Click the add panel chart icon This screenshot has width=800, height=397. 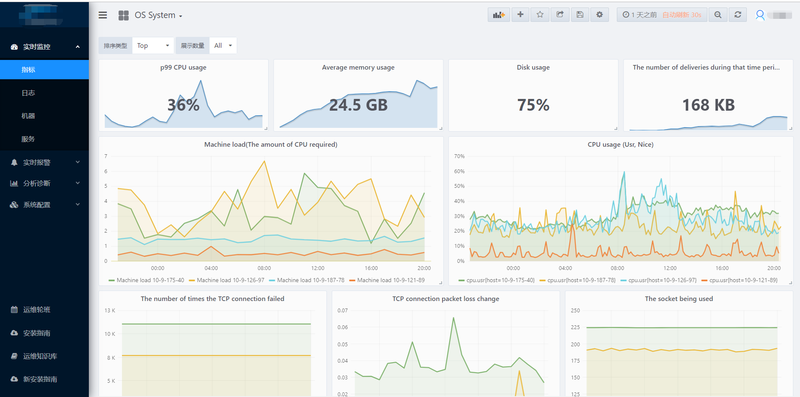(498, 15)
